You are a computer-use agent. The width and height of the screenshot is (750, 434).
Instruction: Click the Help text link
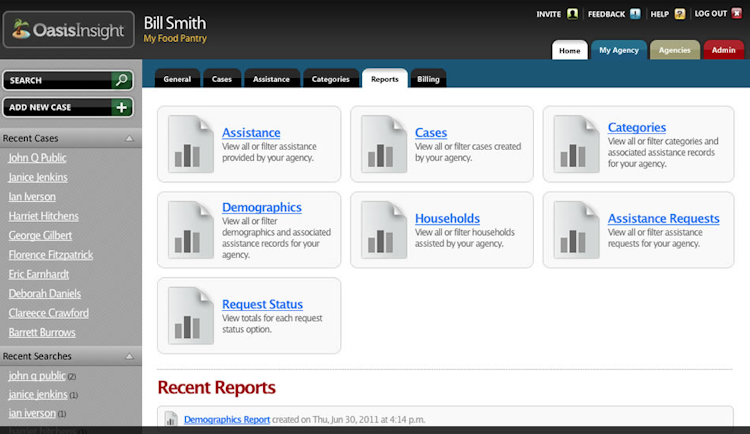point(660,14)
